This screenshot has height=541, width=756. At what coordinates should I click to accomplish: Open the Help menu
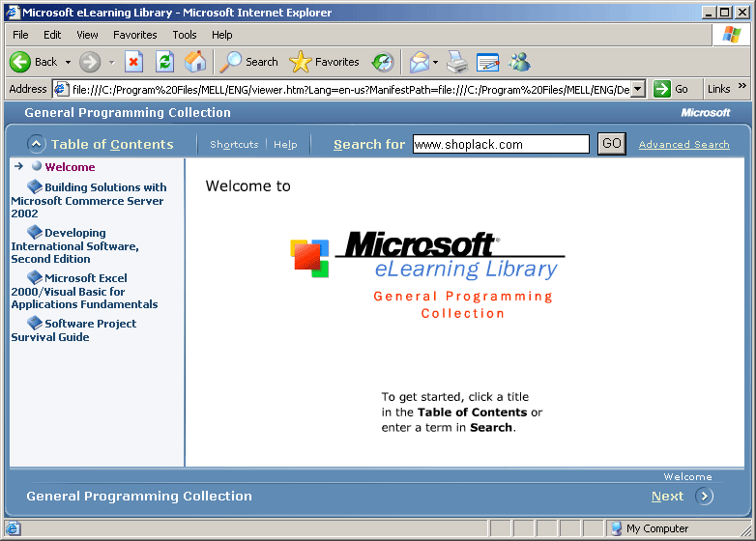click(221, 35)
